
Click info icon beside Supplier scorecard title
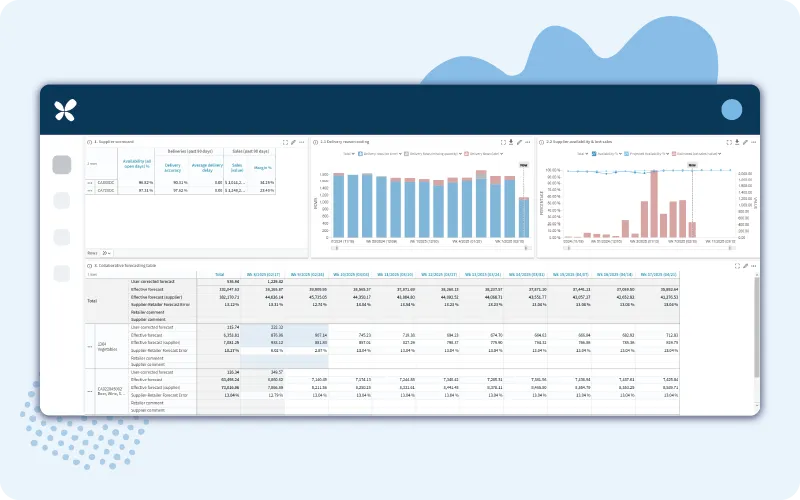tap(90, 143)
